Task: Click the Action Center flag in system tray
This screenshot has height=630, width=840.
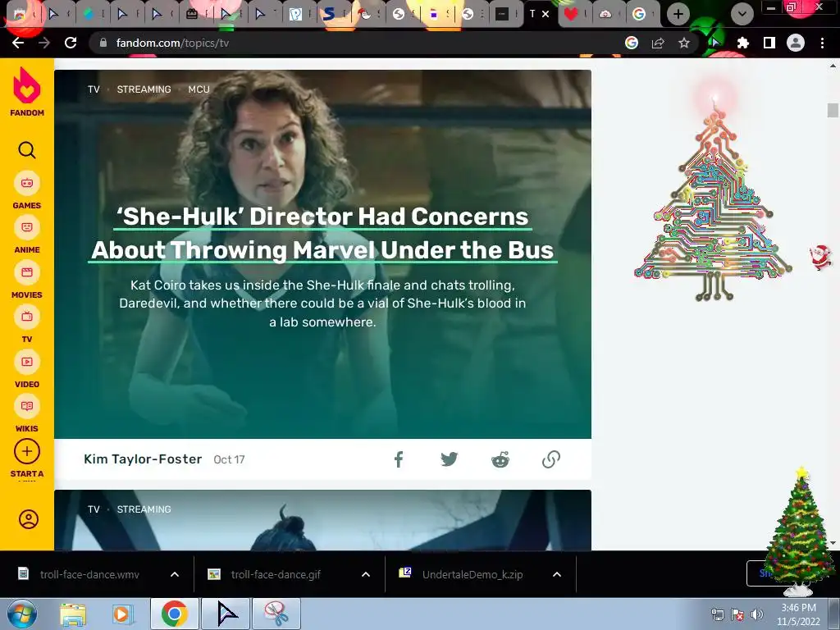Action: click(737, 615)
